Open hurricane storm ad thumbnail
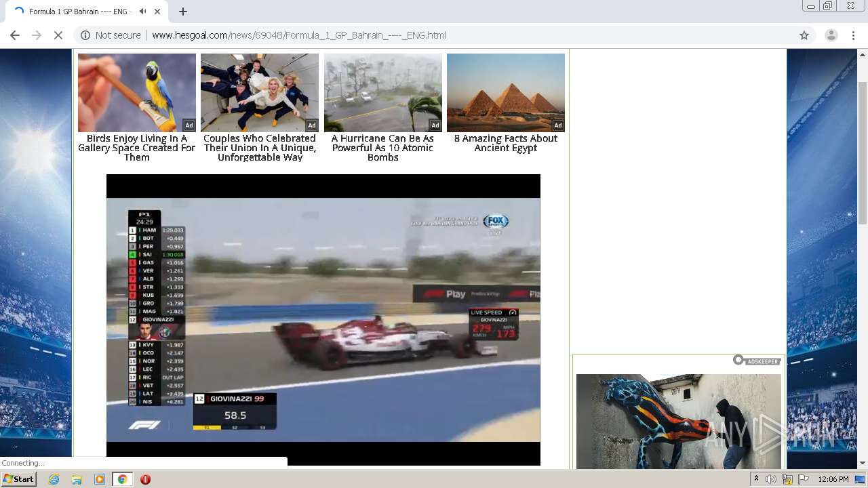Viewport: 868px width, 488px height. pos(383,93)
